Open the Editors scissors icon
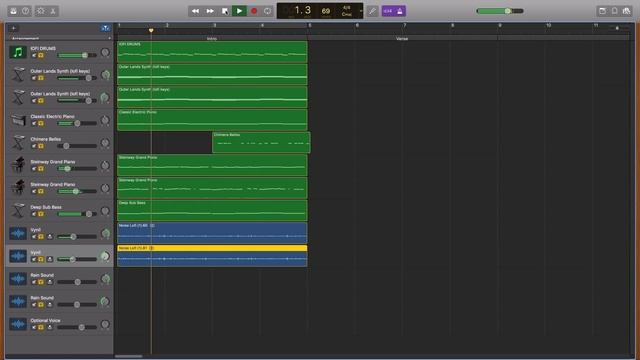This screenshot has width=640, height=360. [x=53, y=11]
